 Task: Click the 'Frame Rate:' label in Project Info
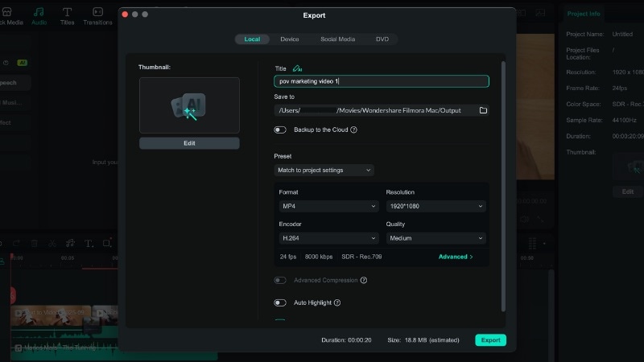tap(583, 88)
